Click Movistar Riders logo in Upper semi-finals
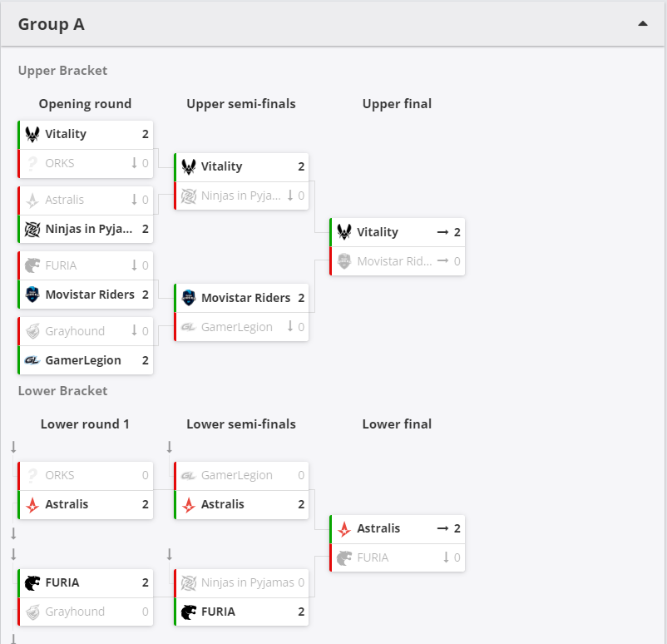The width and height of the screenshot is (667, 644). (x=189, y=298)
